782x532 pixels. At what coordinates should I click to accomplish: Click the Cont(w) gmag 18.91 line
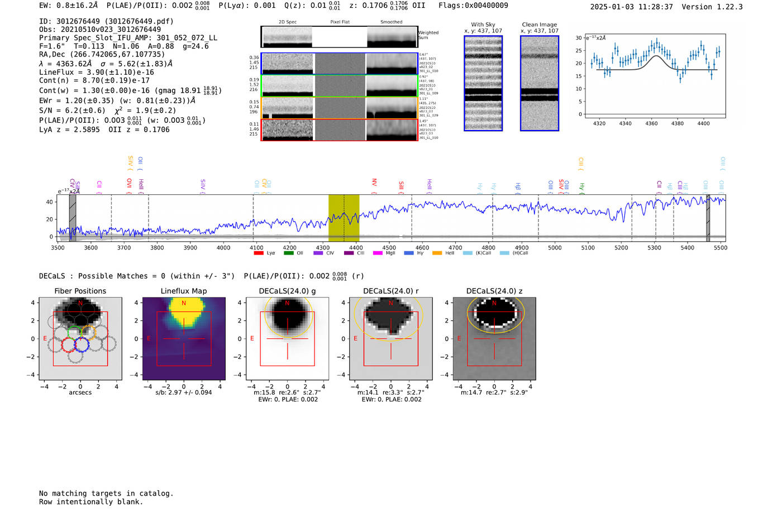(131, 90)
